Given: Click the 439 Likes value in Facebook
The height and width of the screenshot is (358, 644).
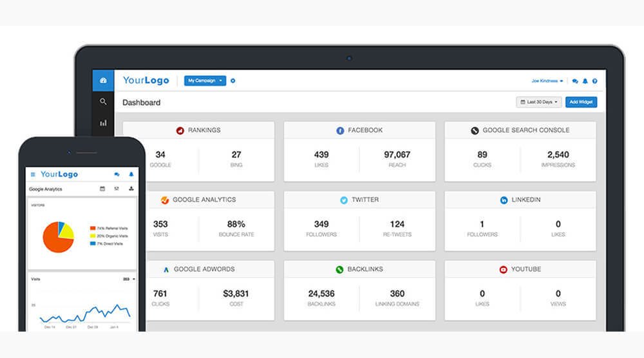Looking at the screenshot, I should pyautogui.click(x=321, y=155).
